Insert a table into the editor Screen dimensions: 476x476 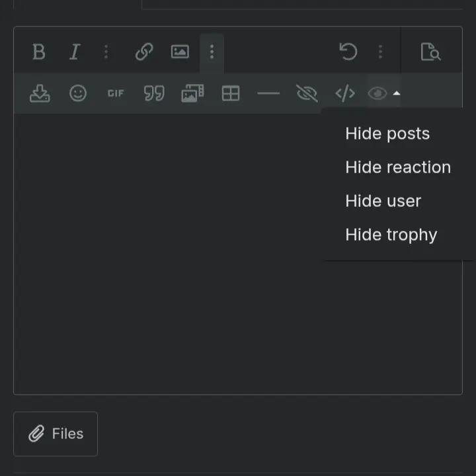pyautogui.click(x=231, y=93)
